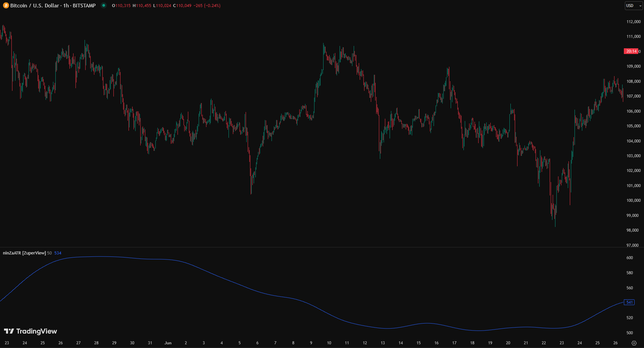Open chart settings hexagon icon
Image resolution: width=644 pixels, height=348 pixels.
click(x=634, y=343)
